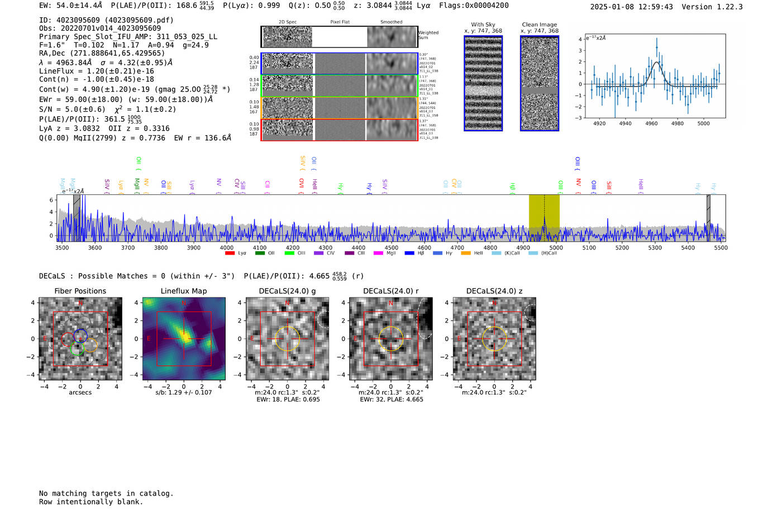This screenshot has width=782, height=532.
Task: Click the S/N = 5.0(±0.6) line
Action: click(x=108, y=109)
